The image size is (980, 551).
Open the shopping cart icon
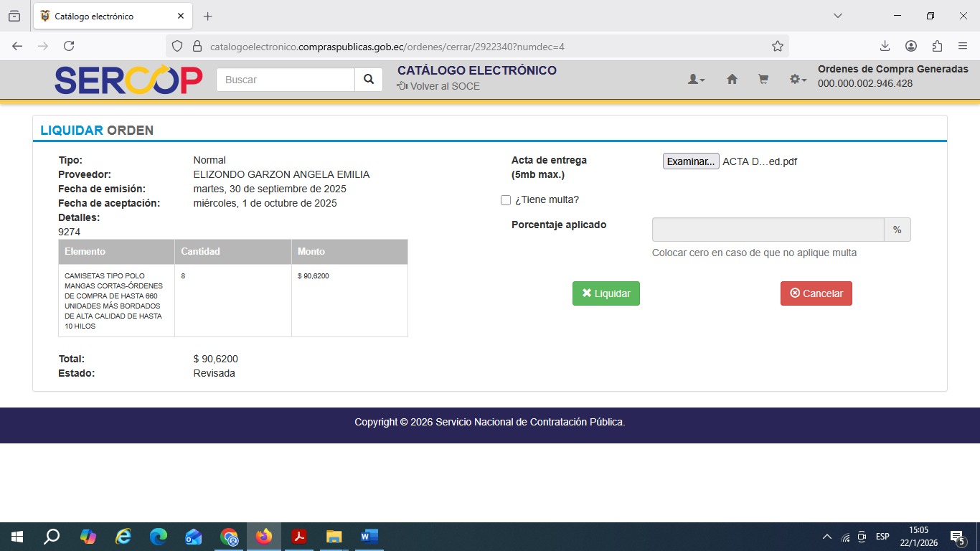[763, 80]
